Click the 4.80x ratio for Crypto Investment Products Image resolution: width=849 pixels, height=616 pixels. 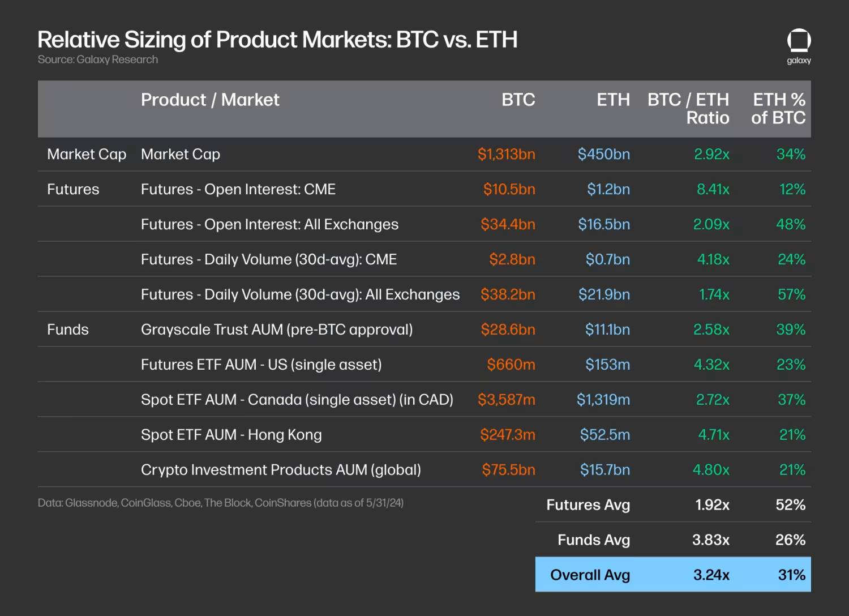pyautogui.click(x=711, y=470)
